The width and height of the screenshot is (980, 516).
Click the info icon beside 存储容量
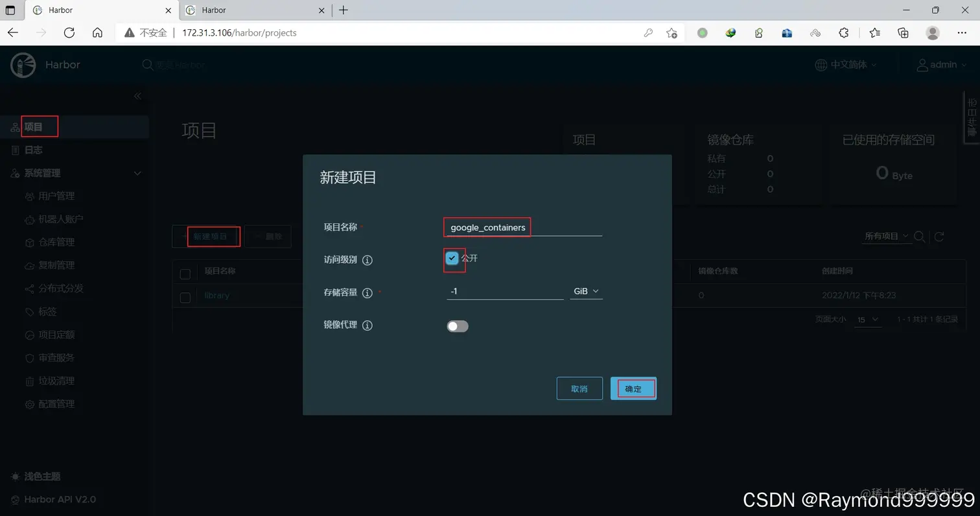(x=367, y=292)
